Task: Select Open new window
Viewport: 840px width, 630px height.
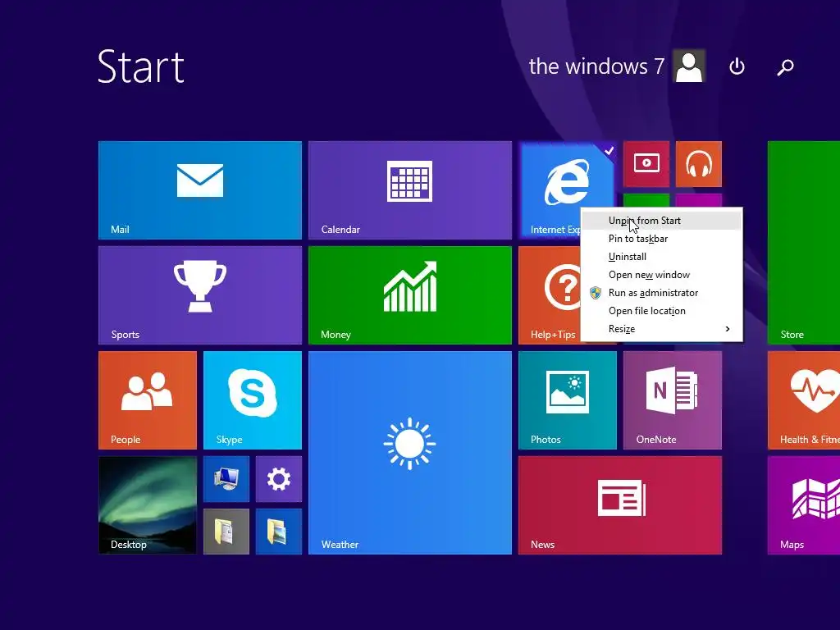Action: (x=662, y=275)
